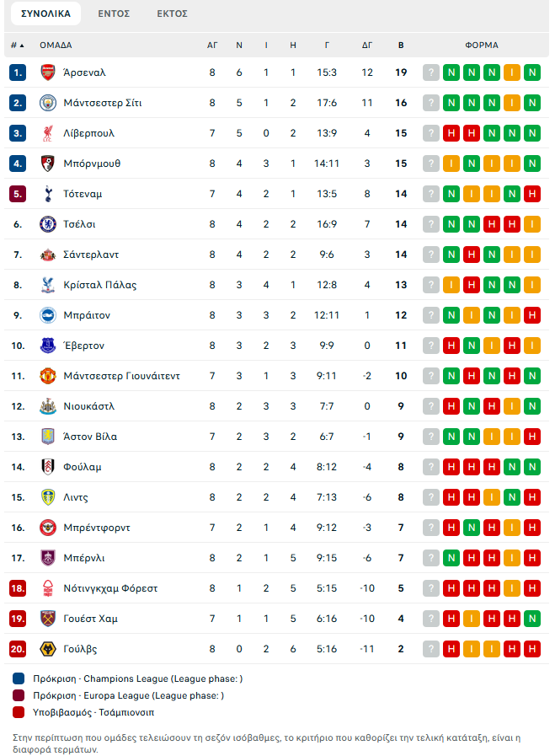Switch to the ΕΝΤΟΣ tab
555x756 pixels.
pos(114,13)
